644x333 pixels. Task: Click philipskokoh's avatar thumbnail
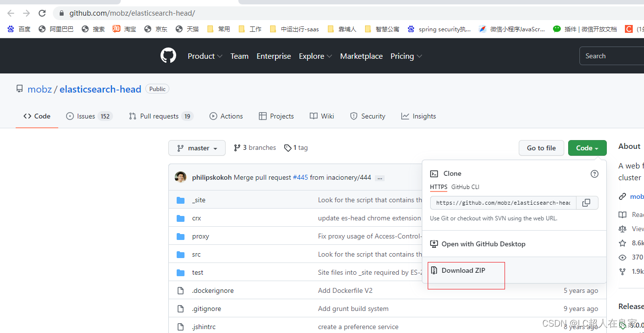click(x=181, y=177)
